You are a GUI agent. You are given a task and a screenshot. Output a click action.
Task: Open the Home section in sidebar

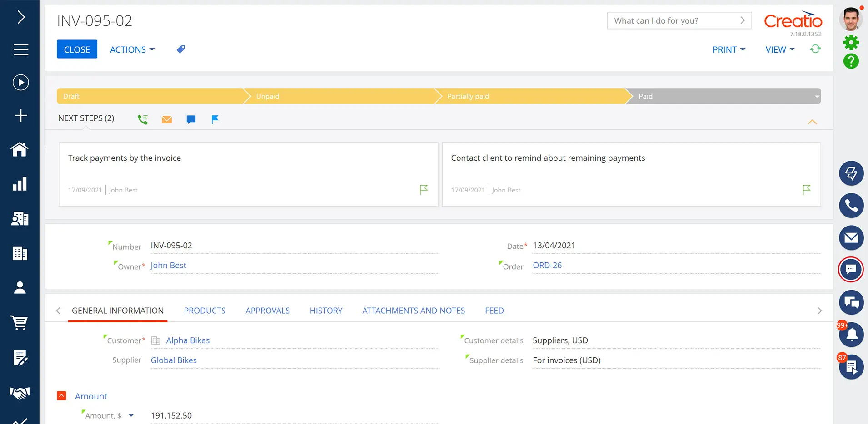pyautogui.click(x=20, y=149)
